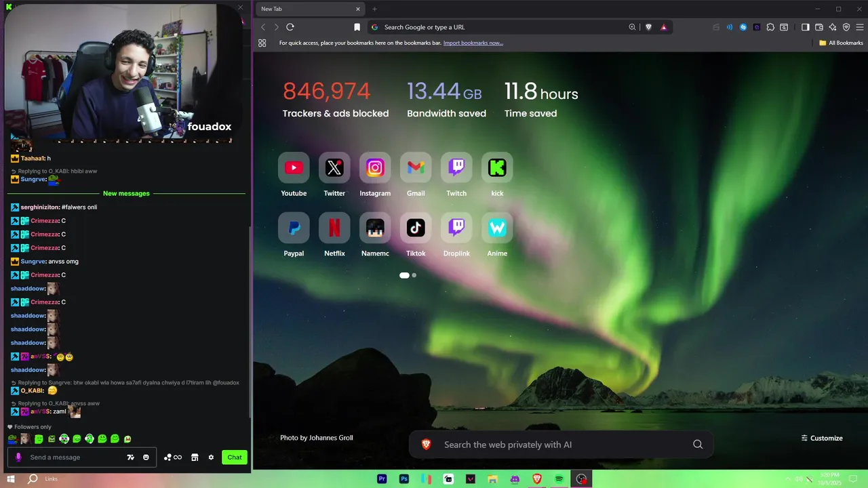Open the Twitch shortcut tile
868x488 pixels.
click(x=456, y=167)
